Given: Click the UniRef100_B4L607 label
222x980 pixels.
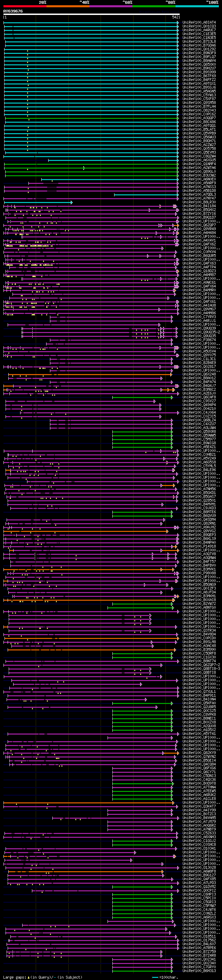Looking at the screenshot, I should tap(199, 944).
